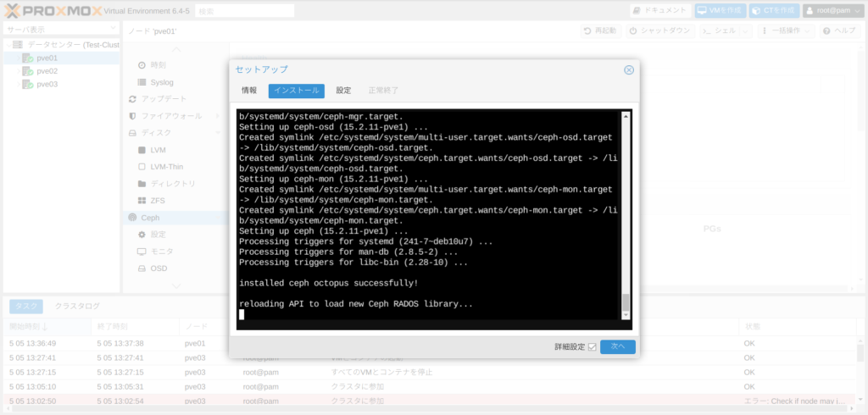Switch to the 設定 tab in dialog
This screenshot has width=868, height=415.
click(344, 90)
